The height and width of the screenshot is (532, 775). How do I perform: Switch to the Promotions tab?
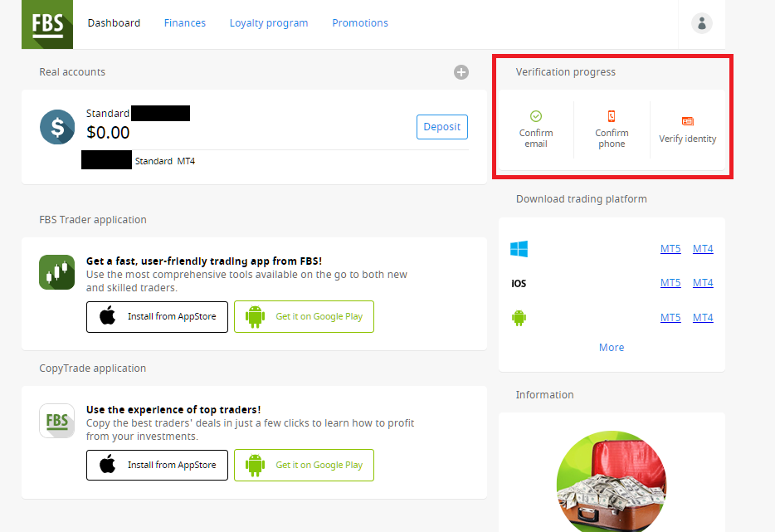coord(360,23)
